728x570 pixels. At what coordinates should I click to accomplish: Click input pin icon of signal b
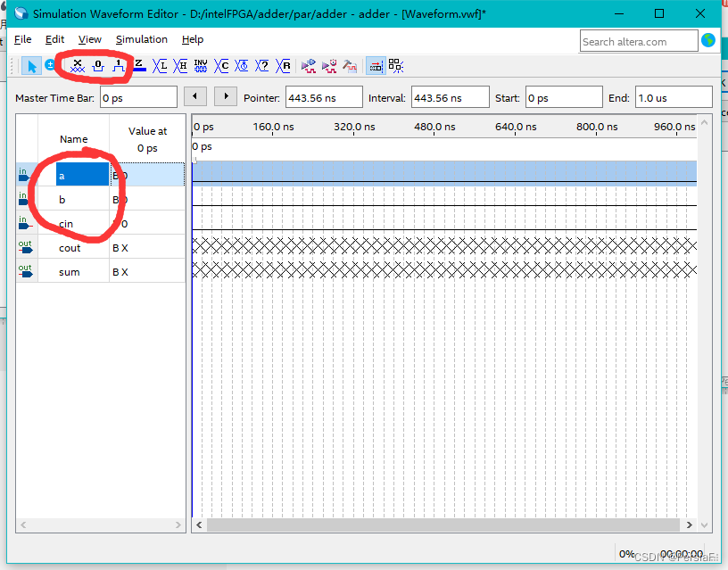point(25,199)
